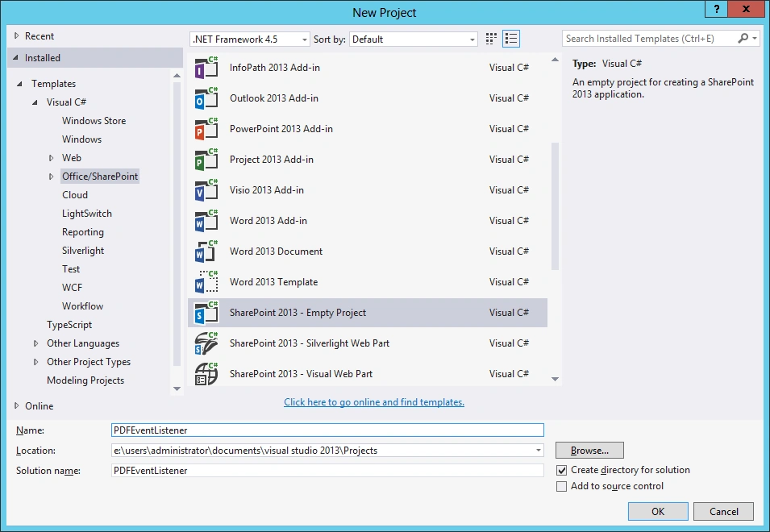The height and width of the screenshot is (532, 770).
Task: Open the online templates link
Action: pos(374,402)
